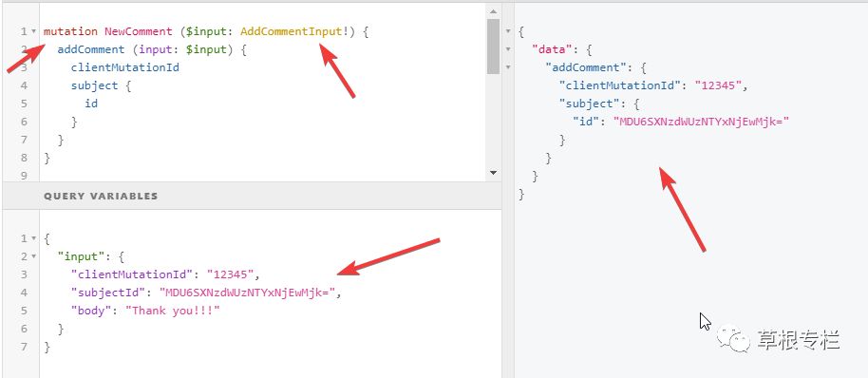Image resolution: width=868 pixels, height=378 pixels.
Task: Click the NewComment operation name
Action: [139, 31]
